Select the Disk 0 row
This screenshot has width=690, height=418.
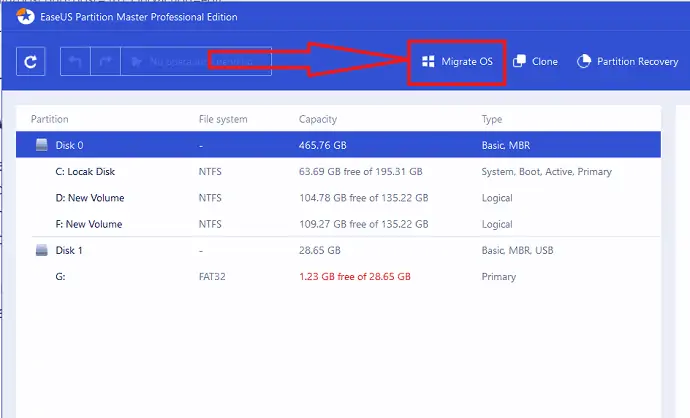point(338,145)
